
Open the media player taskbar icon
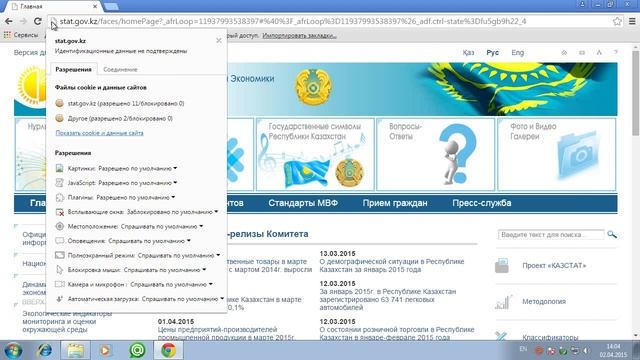pos(105,350)
